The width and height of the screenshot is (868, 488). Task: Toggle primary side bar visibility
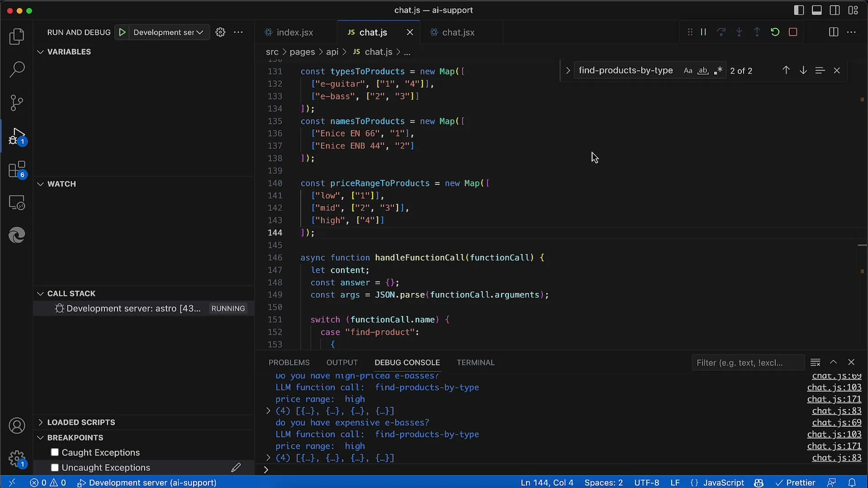pyautogui.click(x=799, y=10)
